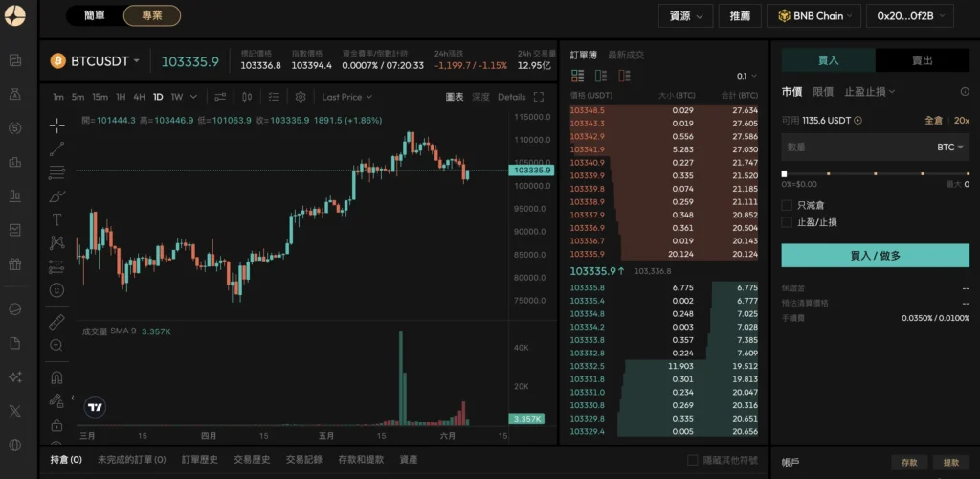This screenshot has height=479, width=980.
Task: Enable the 只減倉 reduce-only checkbox
Action: tap(787, 205)
